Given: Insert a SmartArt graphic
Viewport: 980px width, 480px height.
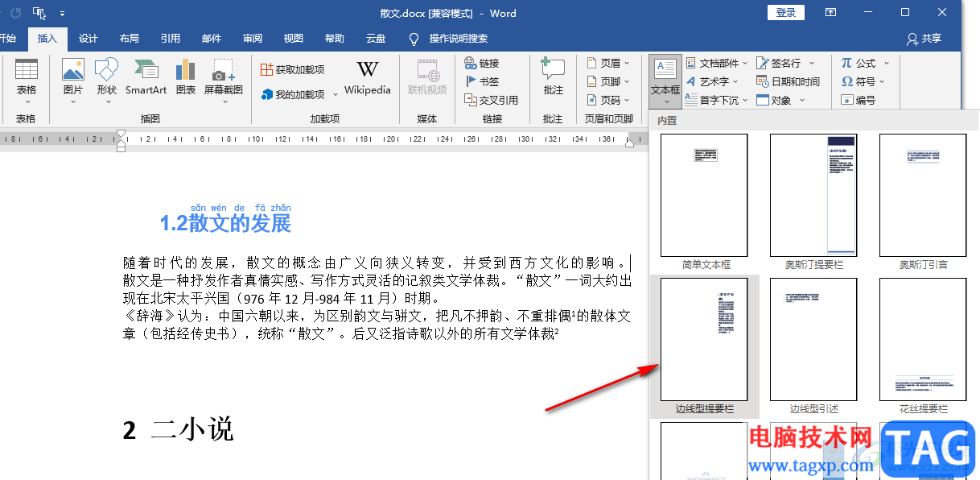Looking at the screenshot, I should 146,78.
